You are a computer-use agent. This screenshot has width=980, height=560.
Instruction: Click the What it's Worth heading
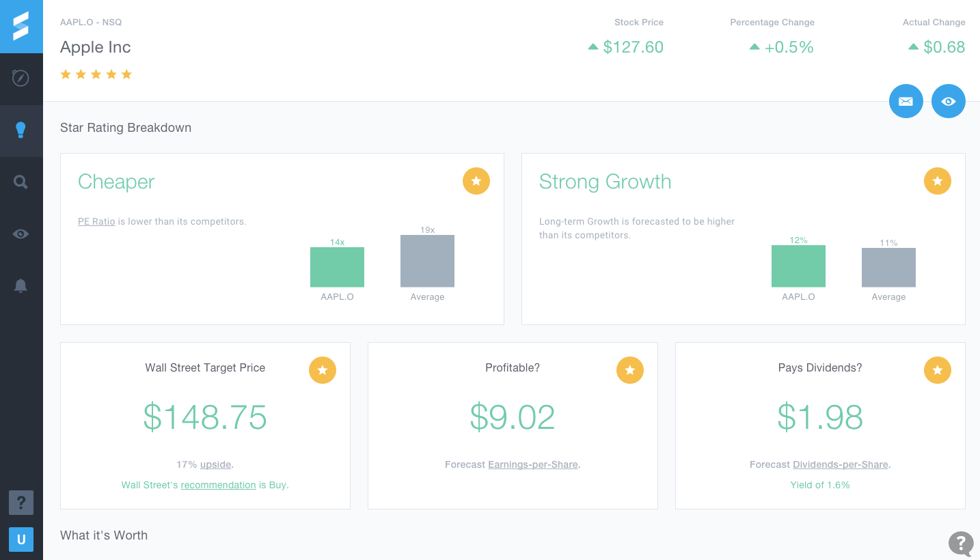pyautogui.click(x=104, y=535)
